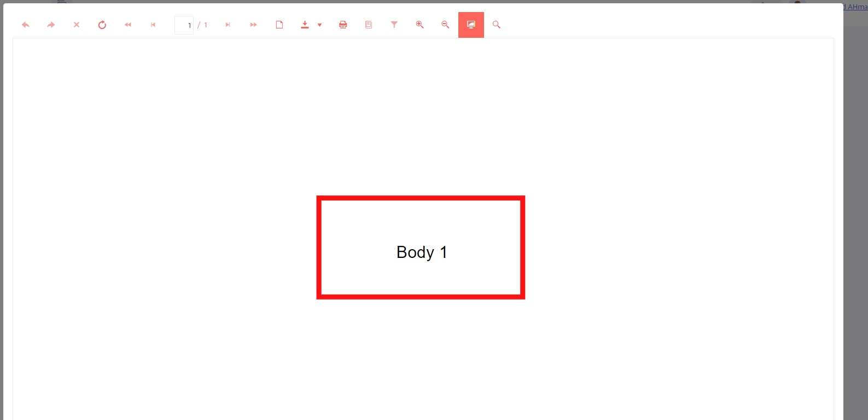The image size is (868, 420).
Task: Click the export download icon
Action: (305, 25)
